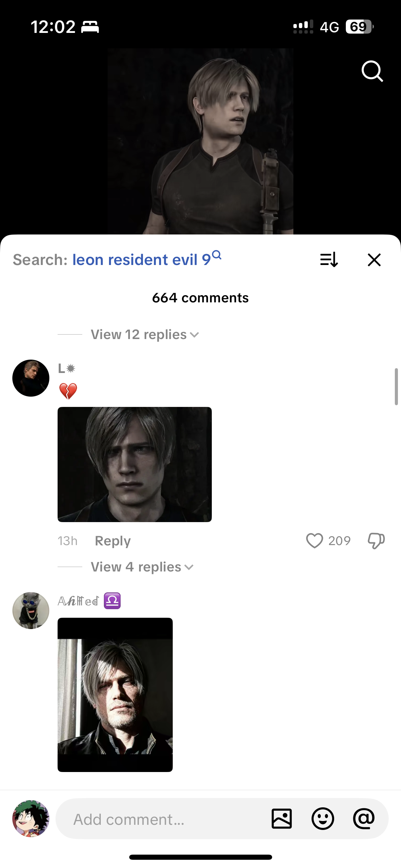401x868 pixels.
Task: Tap the Add comment input field
Action: click(161, 819)
